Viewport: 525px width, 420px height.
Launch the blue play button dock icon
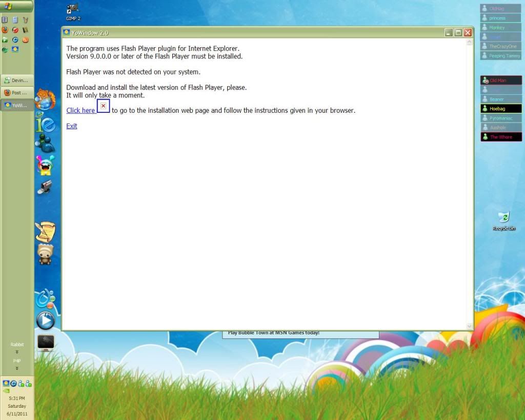[46, 321]
